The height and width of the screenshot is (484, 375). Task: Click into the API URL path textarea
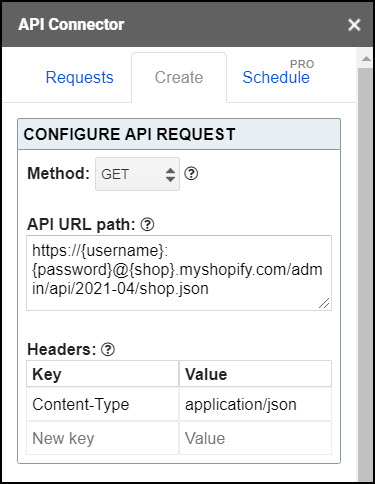pyautogui.click(x=179, y=273)
